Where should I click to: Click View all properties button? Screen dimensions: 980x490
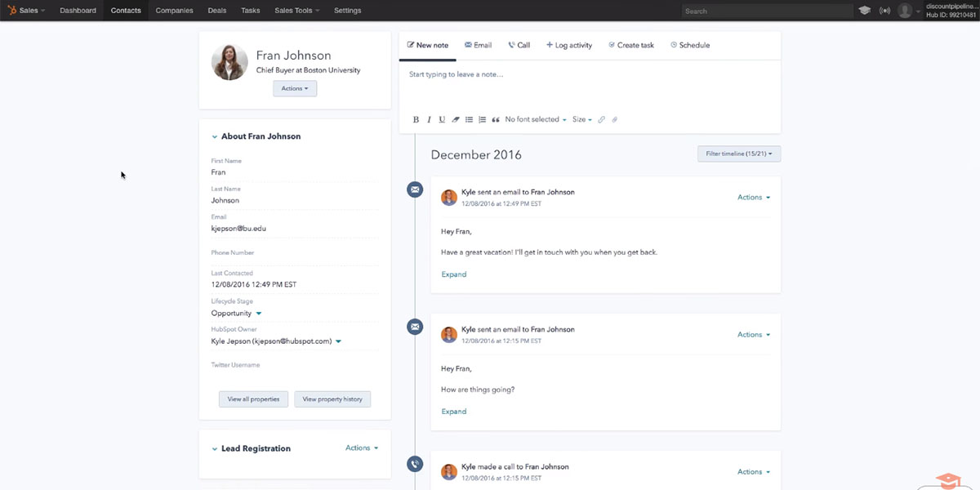(253, 399)
